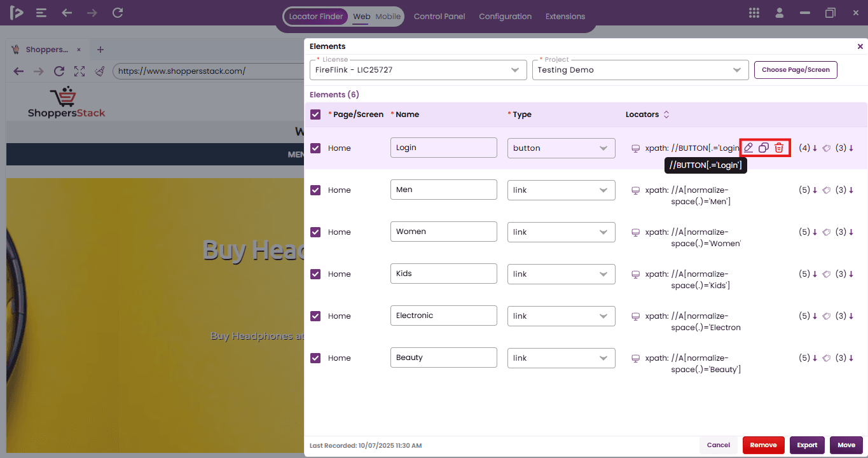Switch to the Mobile tab
This screenshot has height=458, width=868.
point(388,17)
